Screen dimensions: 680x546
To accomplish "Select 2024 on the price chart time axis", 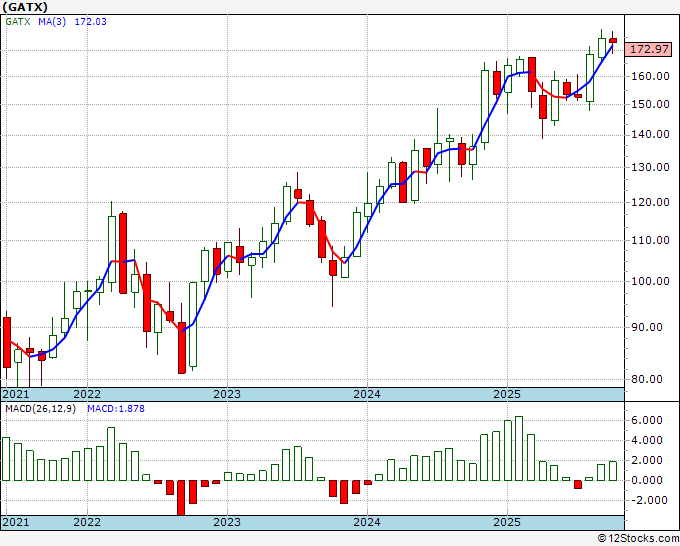I will click(x=367, y=394).
